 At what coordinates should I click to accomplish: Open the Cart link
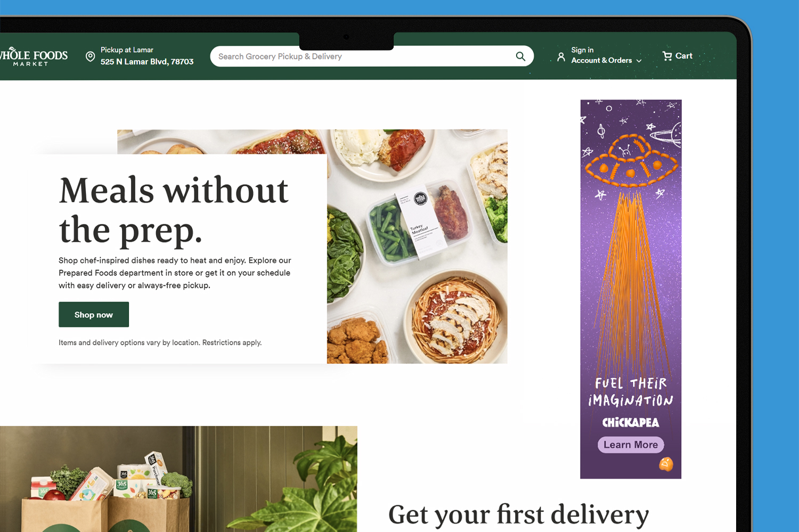tap(677, 56)
